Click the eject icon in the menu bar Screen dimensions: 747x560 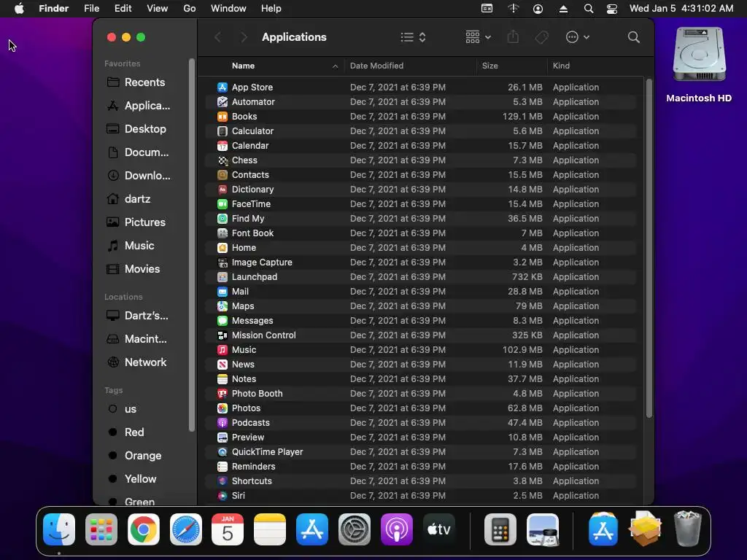pyautogui.click(x=563, y=9)
